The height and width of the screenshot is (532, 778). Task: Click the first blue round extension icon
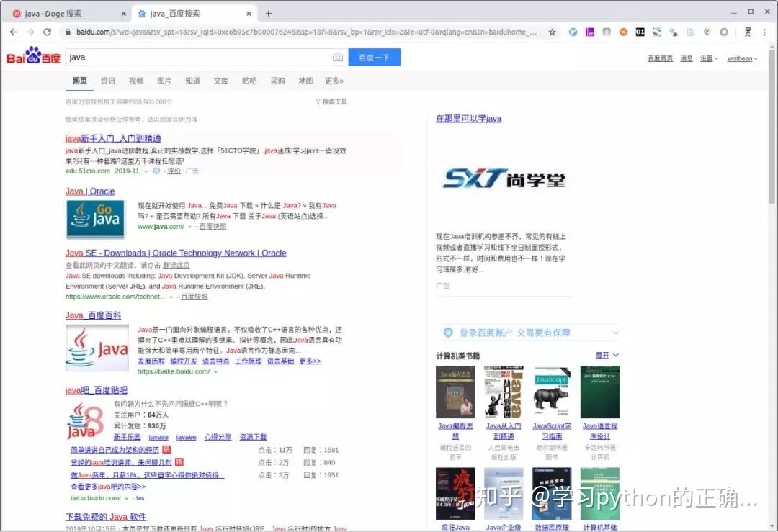[x=573, y=32]
